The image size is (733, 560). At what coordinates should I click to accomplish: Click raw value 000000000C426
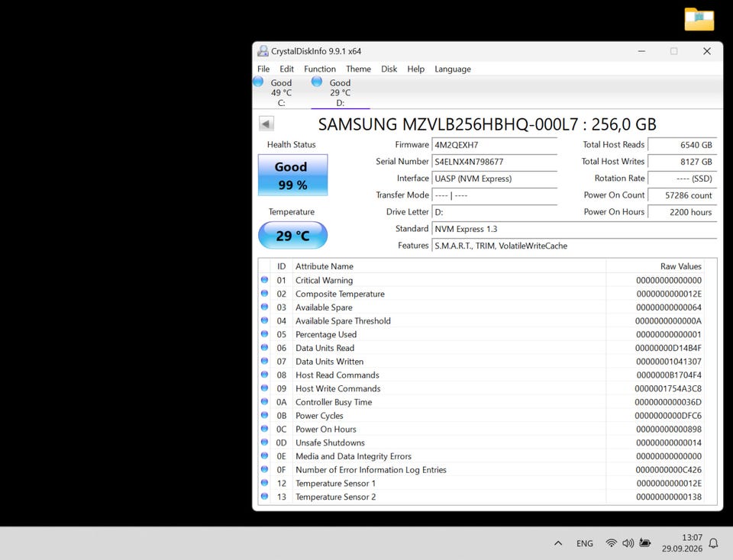coord(668,470)
